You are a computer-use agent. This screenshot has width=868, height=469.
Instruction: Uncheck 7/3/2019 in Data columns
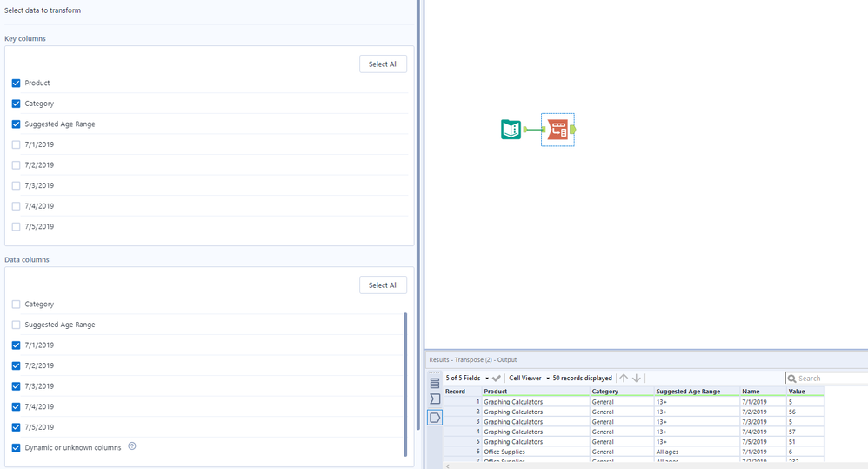click(16, 386)
